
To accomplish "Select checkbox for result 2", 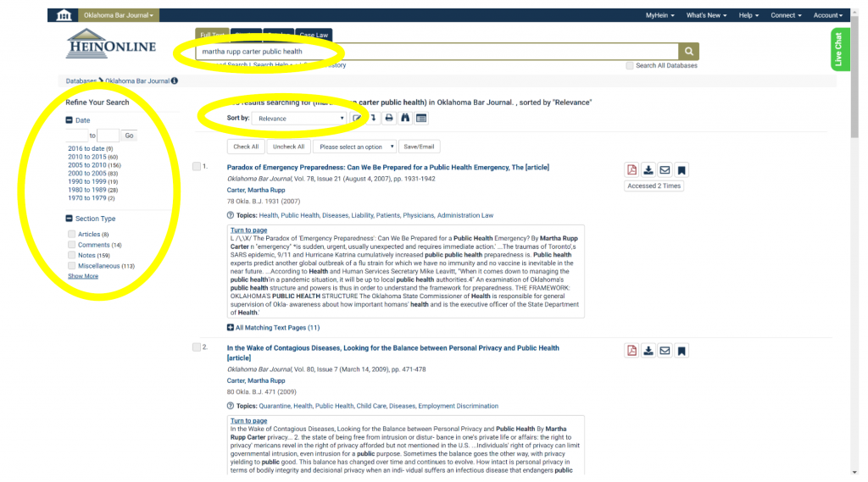I will (x=197, y=347).
